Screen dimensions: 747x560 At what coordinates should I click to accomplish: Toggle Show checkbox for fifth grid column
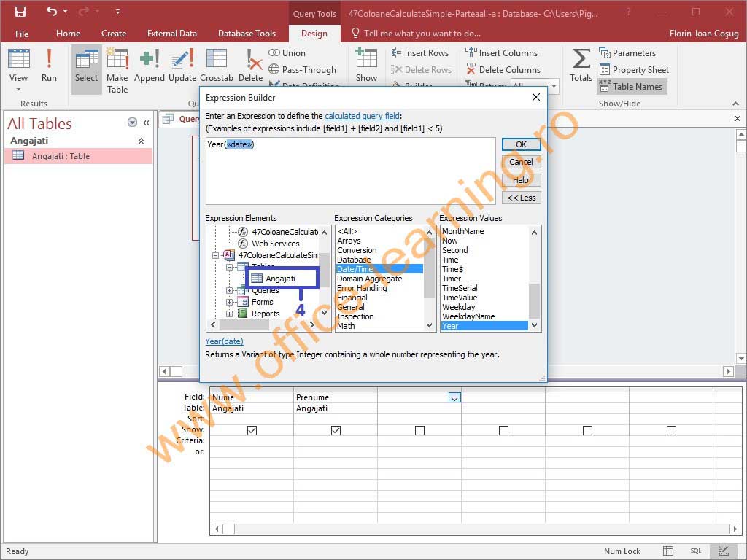click(587, 430)
